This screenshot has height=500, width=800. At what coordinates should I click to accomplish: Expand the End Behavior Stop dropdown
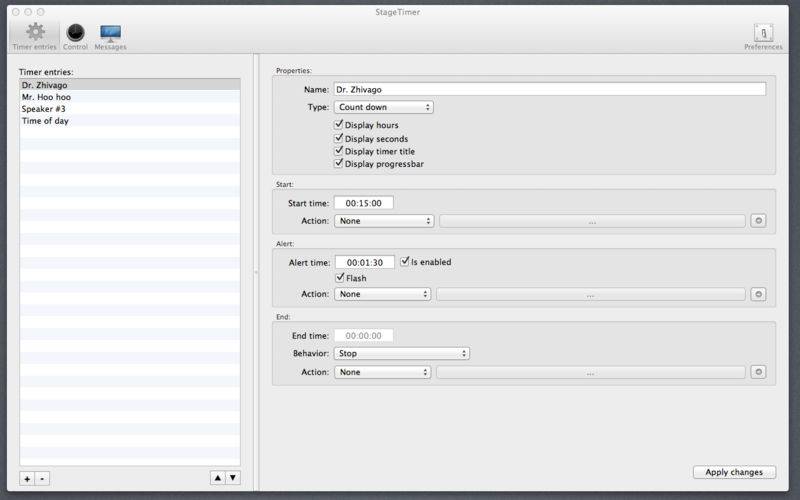point(402,353)
